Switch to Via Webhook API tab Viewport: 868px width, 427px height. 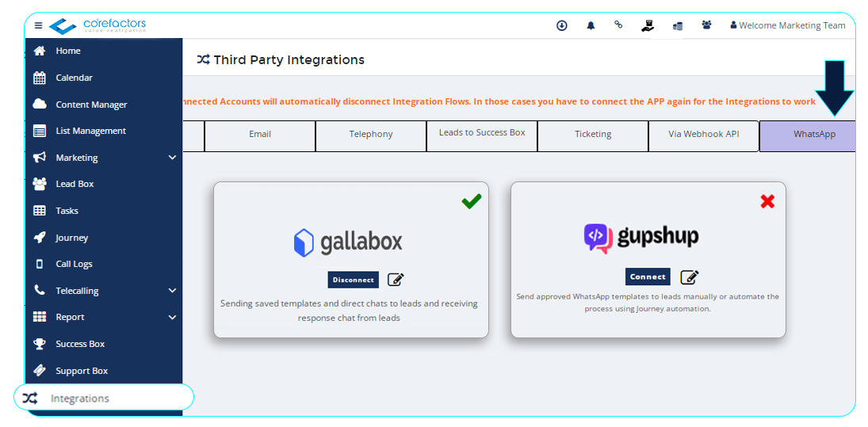click(704, 135)
